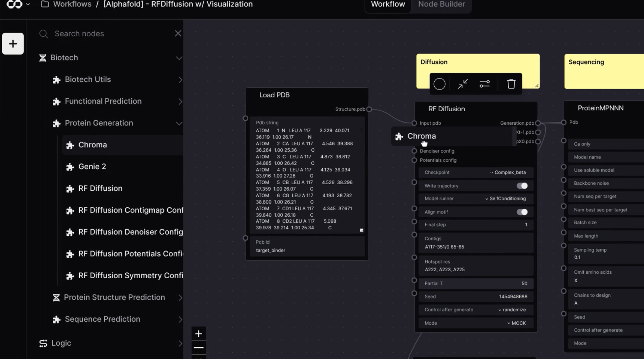This screenshot has height=359, width=644.
Task: Expand the Biotech Utils group
Action: tap(180, 80)
